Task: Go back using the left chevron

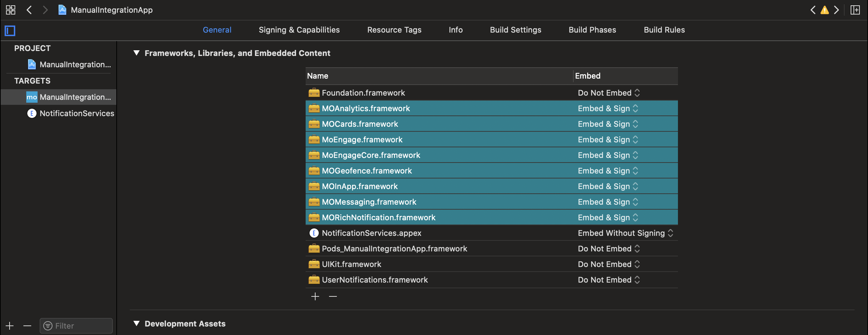Action: (29, 10)
